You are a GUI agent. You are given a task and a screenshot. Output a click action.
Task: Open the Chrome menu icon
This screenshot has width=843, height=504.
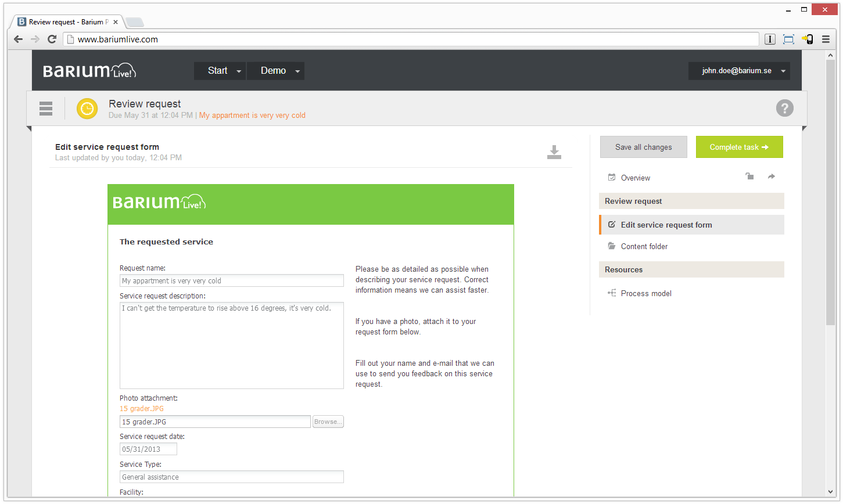[x=826, y=39]
